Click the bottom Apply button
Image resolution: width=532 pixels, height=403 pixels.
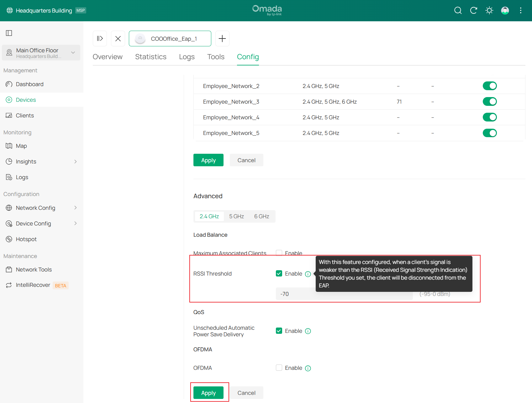click(x=208, y=393)
